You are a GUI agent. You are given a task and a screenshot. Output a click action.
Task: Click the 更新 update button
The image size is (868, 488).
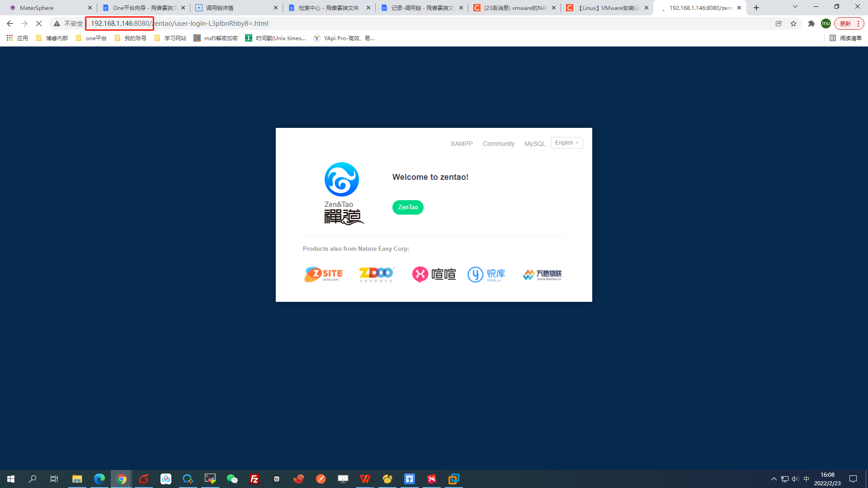[x=849, y=23]
